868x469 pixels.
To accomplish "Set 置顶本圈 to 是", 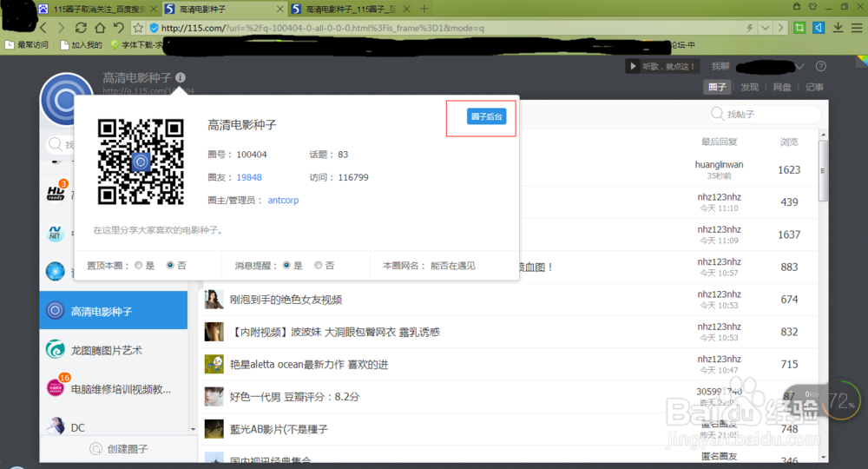I will tap(138, 265).
